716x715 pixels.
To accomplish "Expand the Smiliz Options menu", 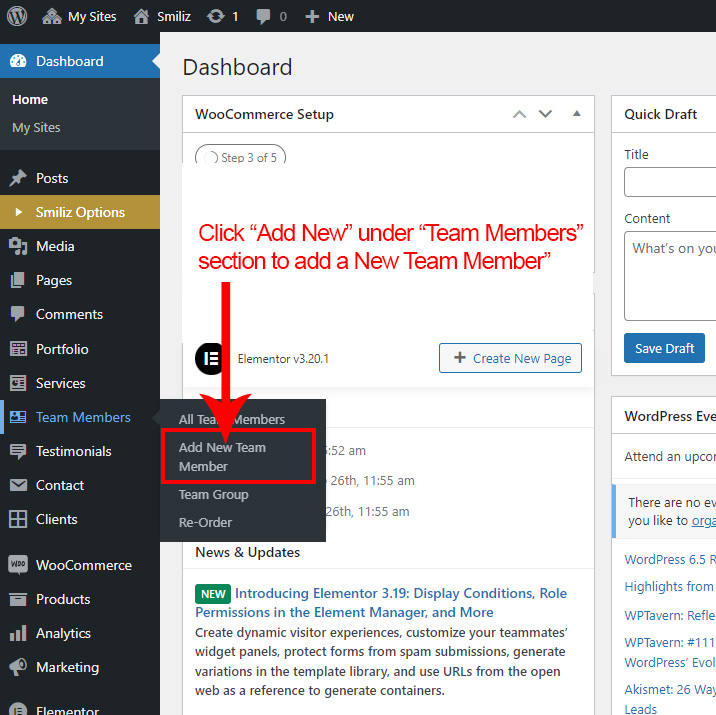I will (x=80, y=212).
